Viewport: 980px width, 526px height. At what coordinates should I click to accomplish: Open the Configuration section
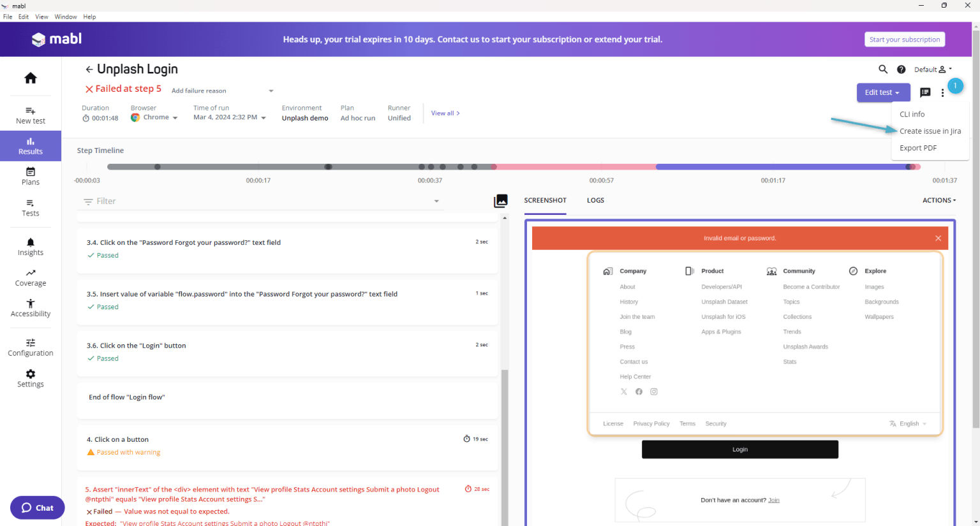tap(30, 347)
